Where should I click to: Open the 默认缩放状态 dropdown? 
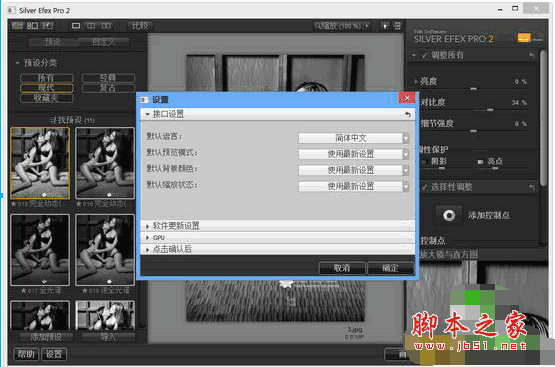click(x=353, y=186)
